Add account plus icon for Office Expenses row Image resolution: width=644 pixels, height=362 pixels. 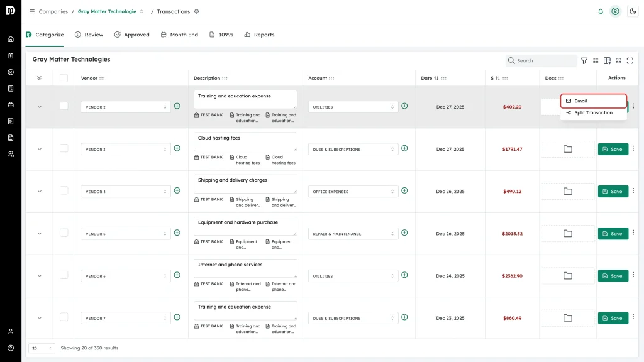click(x=404, y=190)
